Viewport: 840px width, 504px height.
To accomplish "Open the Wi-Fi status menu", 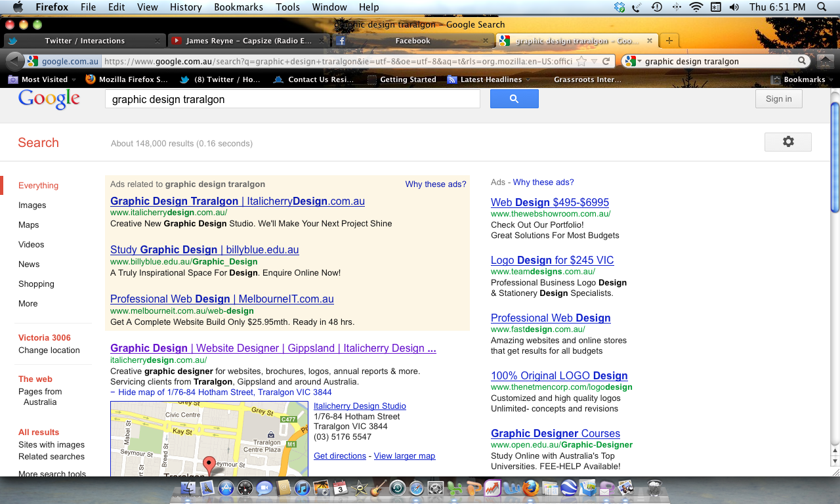I will pyautogui.click(x=696, y=7).
